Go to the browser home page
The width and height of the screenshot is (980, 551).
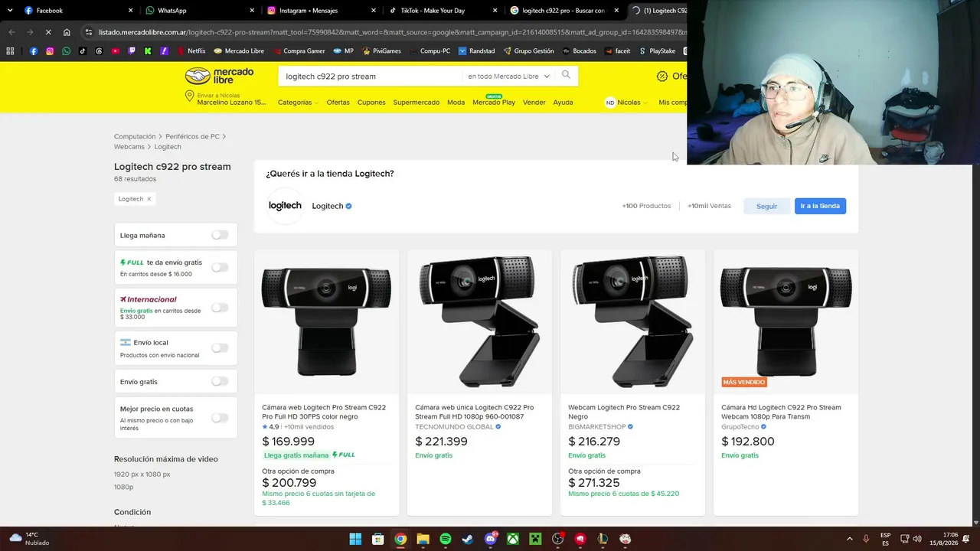tap(67, 32)
